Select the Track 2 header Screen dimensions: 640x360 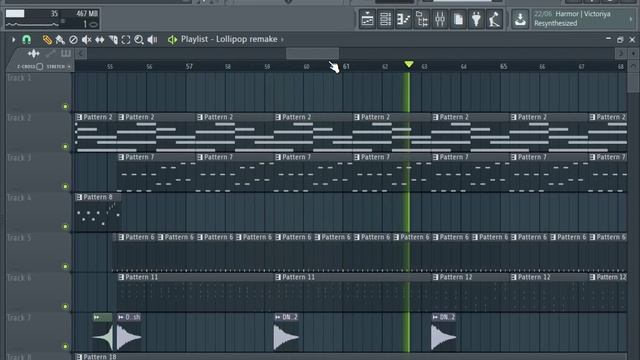tap(39, 133)
